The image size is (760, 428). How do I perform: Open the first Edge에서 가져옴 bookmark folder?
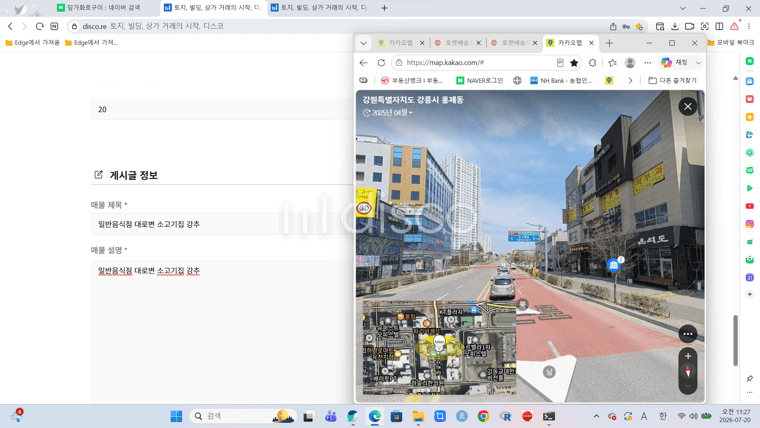[x=32, y=43]
